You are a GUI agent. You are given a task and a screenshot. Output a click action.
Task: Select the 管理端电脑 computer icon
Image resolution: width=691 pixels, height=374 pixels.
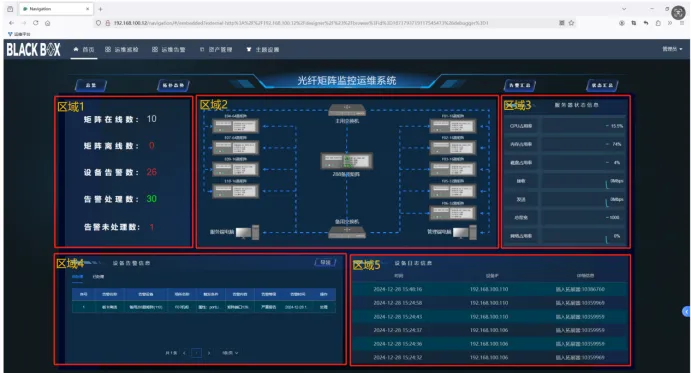464,232
